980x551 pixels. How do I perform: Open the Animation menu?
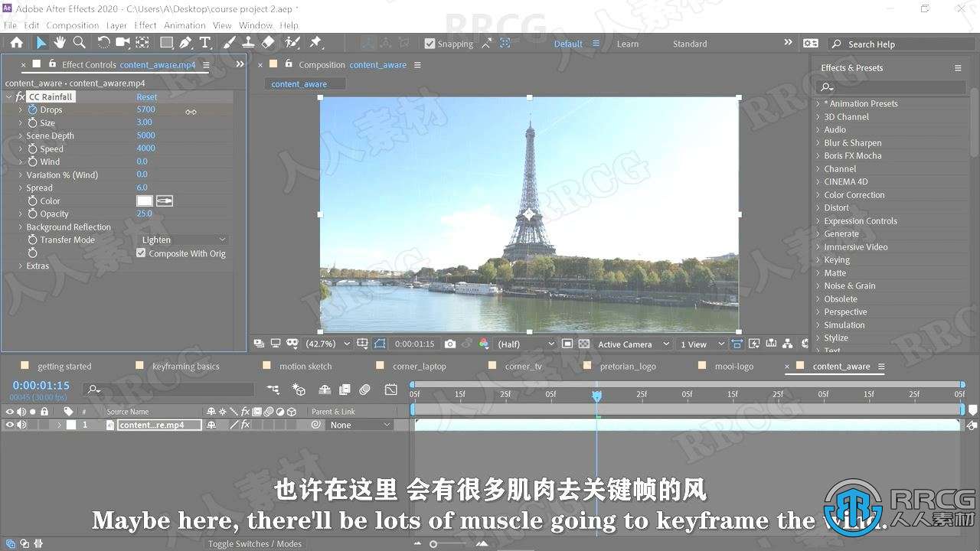click(185, 25)
